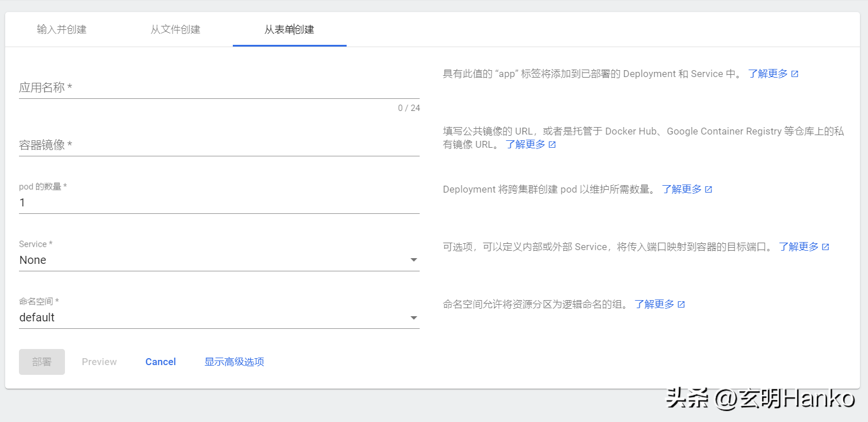Focus the 容器镜像 input field
The height and width of the screenshot is (422, 868).
[x=218, y=145]
